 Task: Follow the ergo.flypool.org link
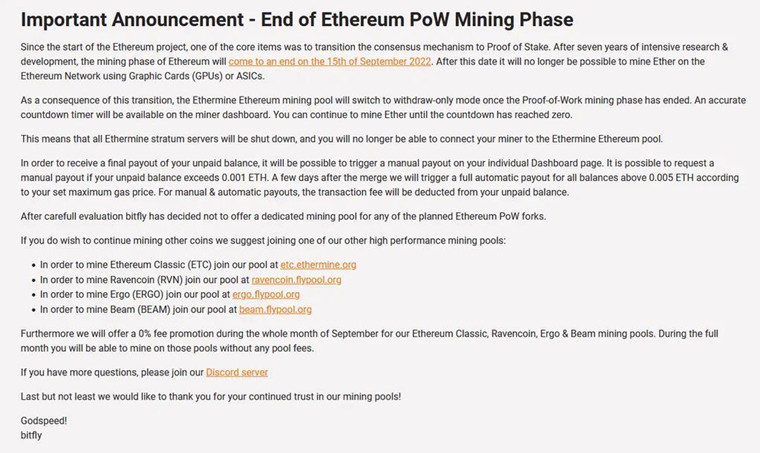(x=266, y=295)
